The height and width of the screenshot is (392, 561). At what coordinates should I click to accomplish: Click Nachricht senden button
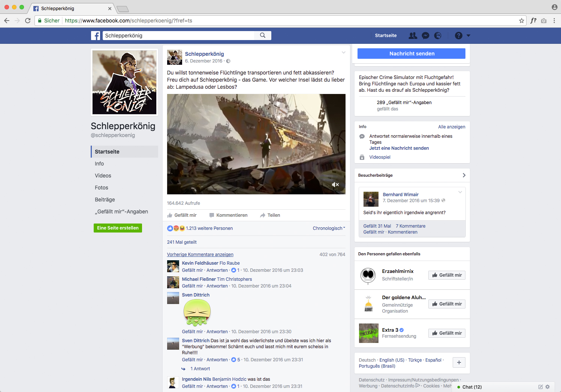(x=411, y=54)
